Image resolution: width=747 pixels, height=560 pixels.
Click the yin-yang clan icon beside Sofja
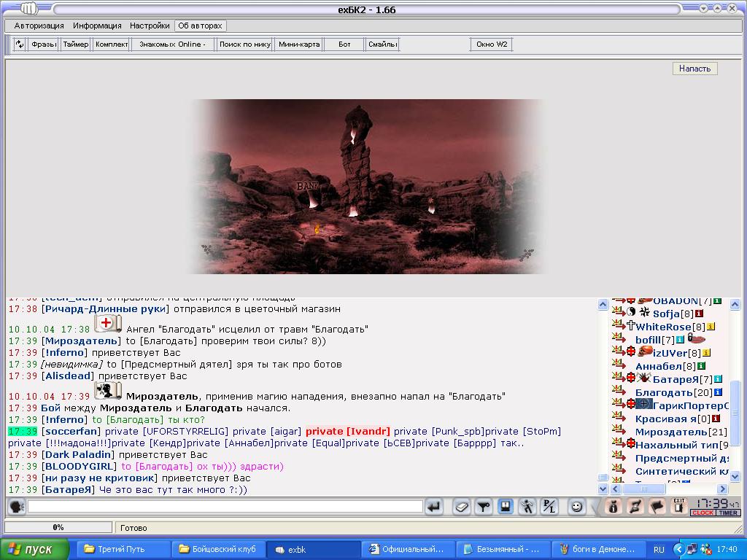(x=631, y=312)
